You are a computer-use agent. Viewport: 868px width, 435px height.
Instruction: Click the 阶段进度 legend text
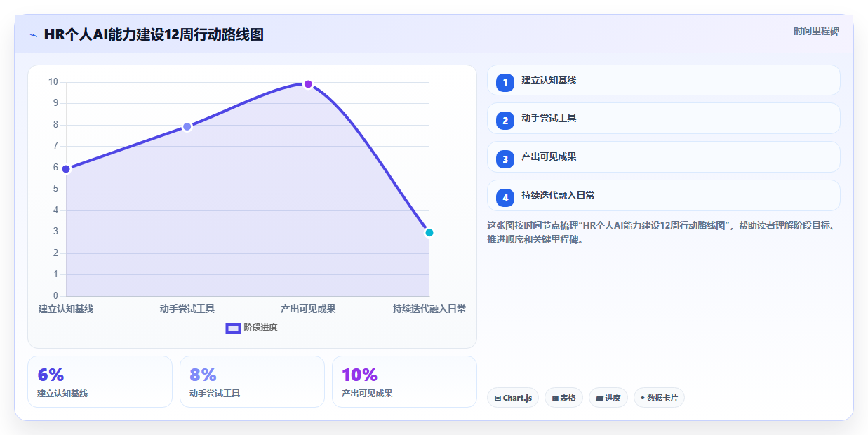(260, 328)
